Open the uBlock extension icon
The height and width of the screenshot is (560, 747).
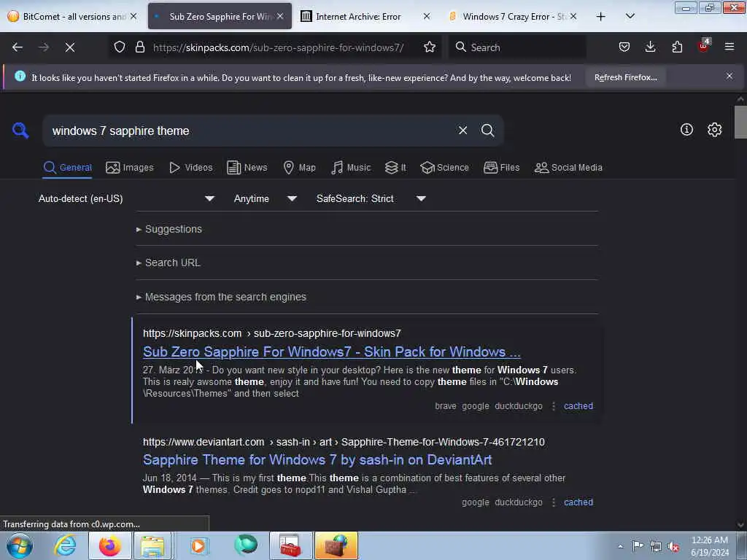click(704, 46)
